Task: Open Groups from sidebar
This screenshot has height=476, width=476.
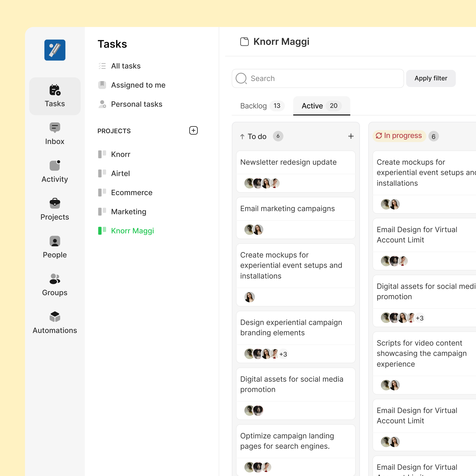Action: (55, 285)
